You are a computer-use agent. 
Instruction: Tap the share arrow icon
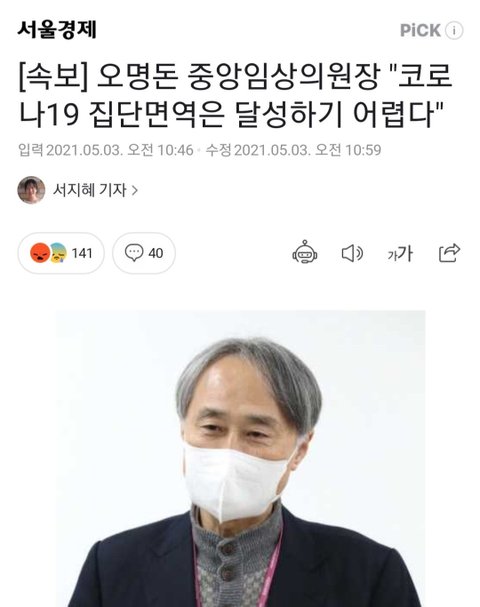[x=449, y=253]
